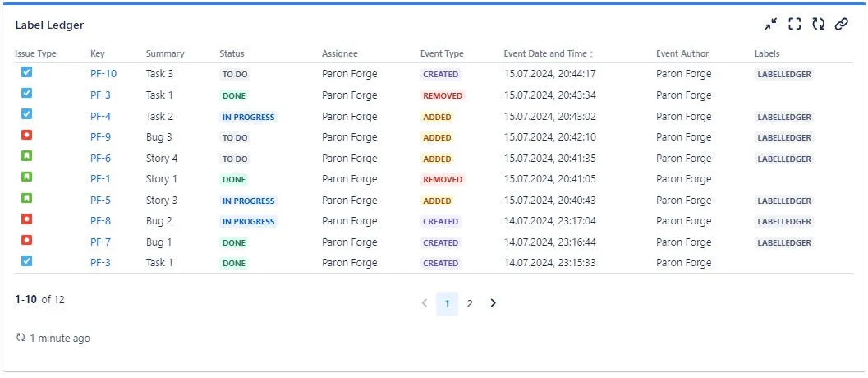Click the '1-10 of 12' results count

40,300
